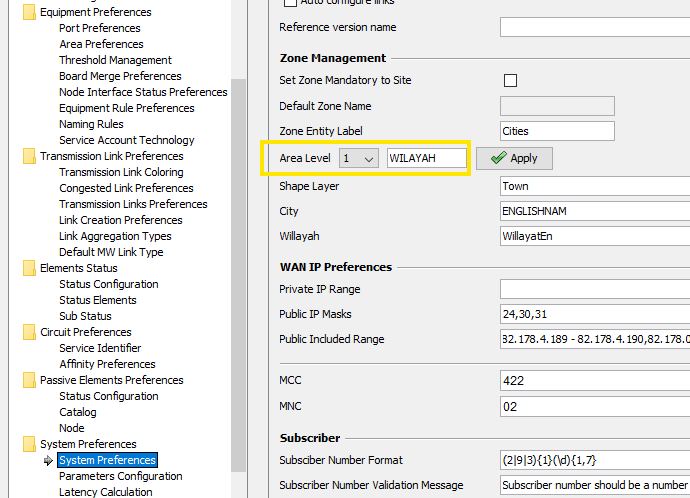Open the Area Level dropdown

pyautogui.click(x=358, y=158)
